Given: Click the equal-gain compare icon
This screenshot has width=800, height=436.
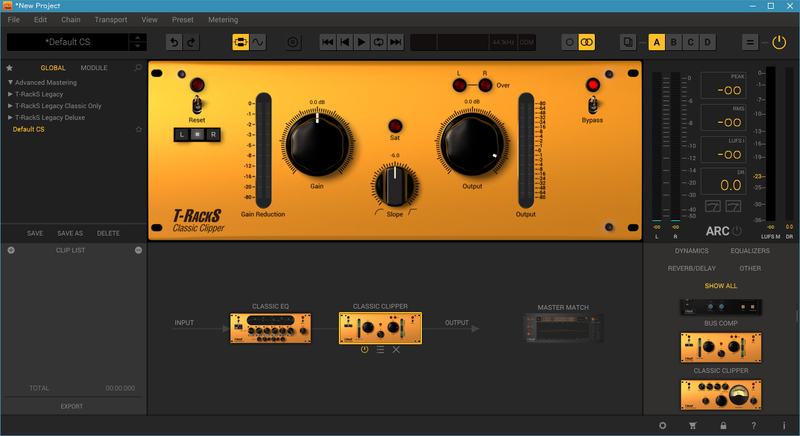Looking at the screenshot, I should (x=750, y=42).
